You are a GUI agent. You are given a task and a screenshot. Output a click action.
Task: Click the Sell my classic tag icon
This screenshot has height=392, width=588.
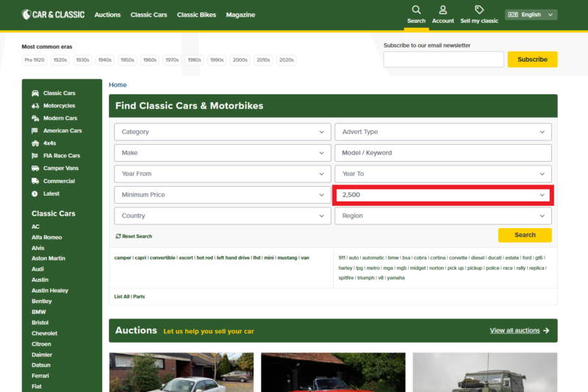(479, 10)
